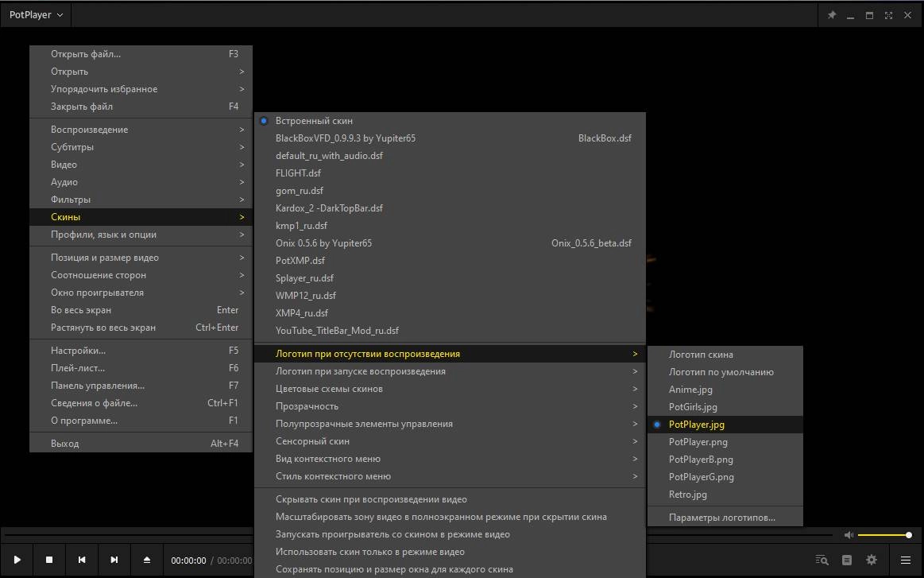Select Retro.jpg logo
Image resolution: width=924 pixels, height=578 pixels.
click(x=725, y=495)
